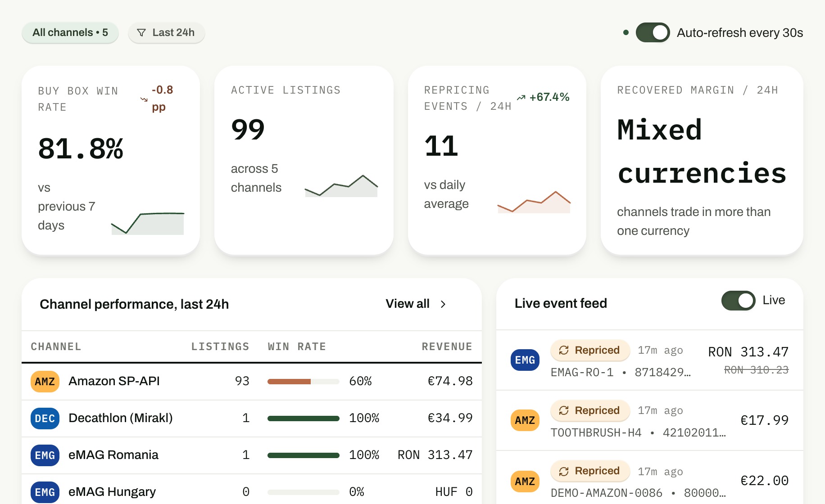Click the -0.8 pp trend indicator

(x=157, y=98)
